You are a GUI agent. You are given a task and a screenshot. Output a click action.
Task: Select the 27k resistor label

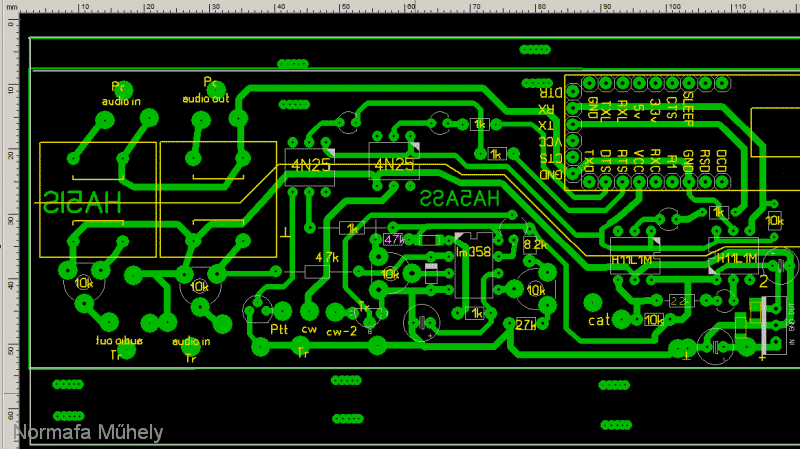tap(526, 324)
